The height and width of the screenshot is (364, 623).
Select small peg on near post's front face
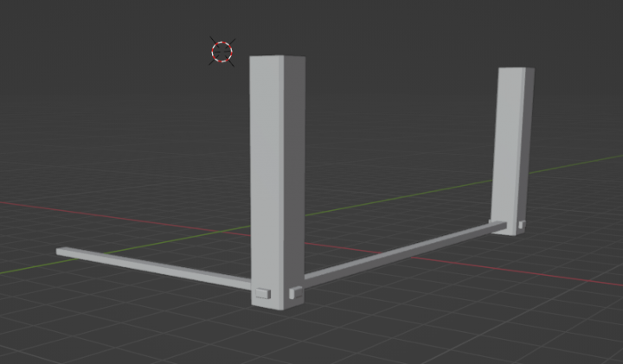pos(263,293)
